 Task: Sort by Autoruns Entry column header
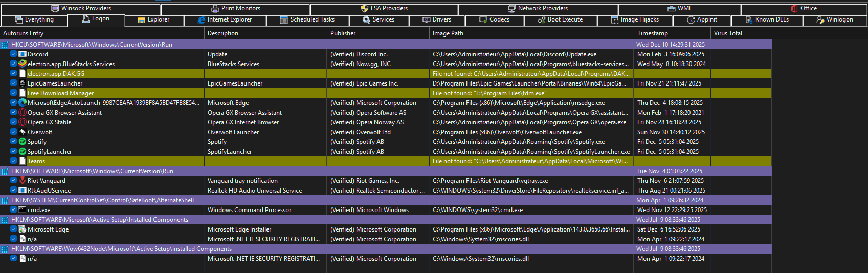coord(102,33)
